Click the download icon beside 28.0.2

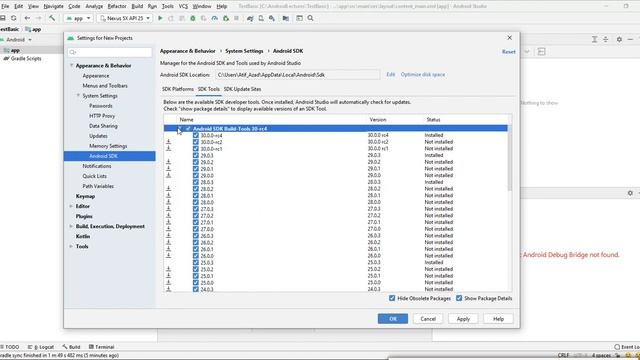(x=168, y=189)
